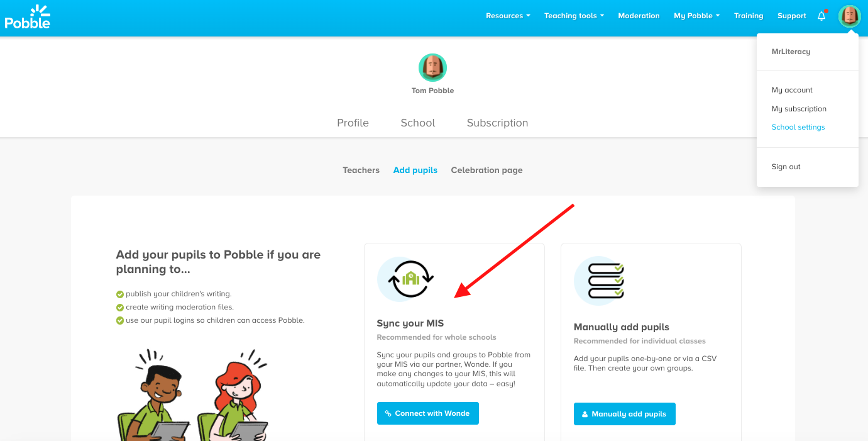Switch to the School tab
Viewport: 868px width, 441px height.
click(x=417, y=123)
